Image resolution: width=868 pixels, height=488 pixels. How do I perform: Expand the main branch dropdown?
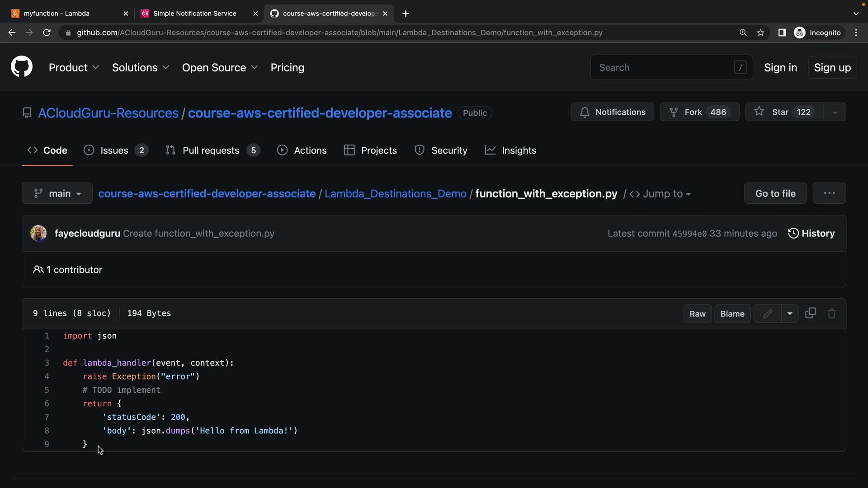(57, 193)
